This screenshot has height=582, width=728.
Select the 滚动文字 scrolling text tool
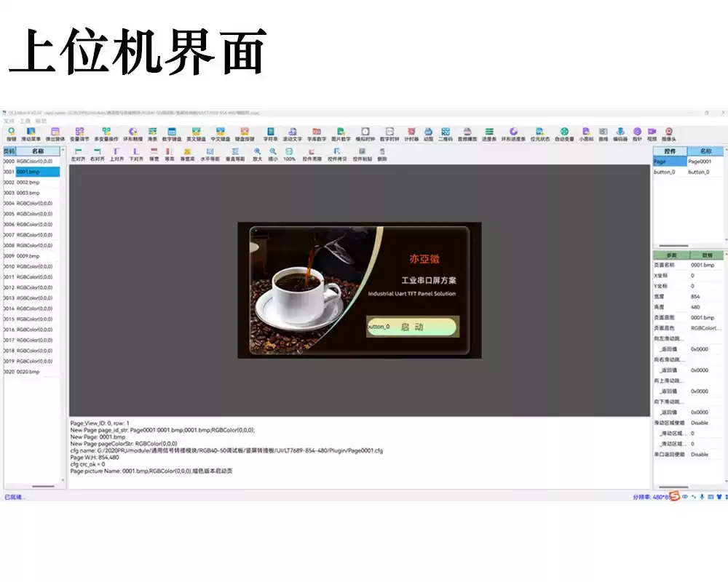pyautogui.click(x=292, y=134)
